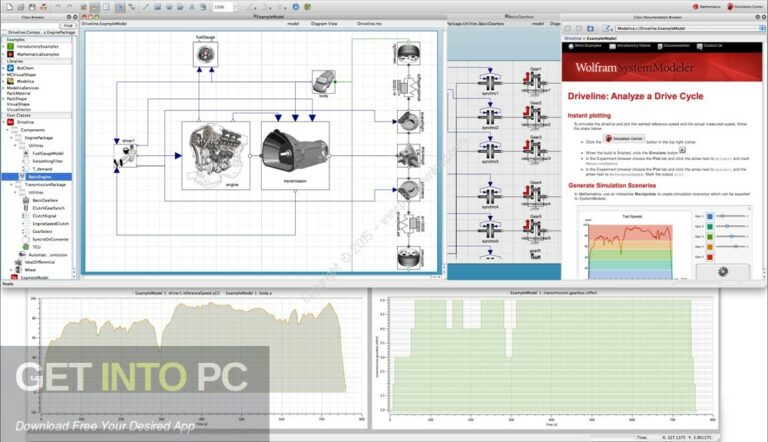Collapse the EnginePackage tree node
Viewport: 768px width, 442px height.
(x=12, y=138)
